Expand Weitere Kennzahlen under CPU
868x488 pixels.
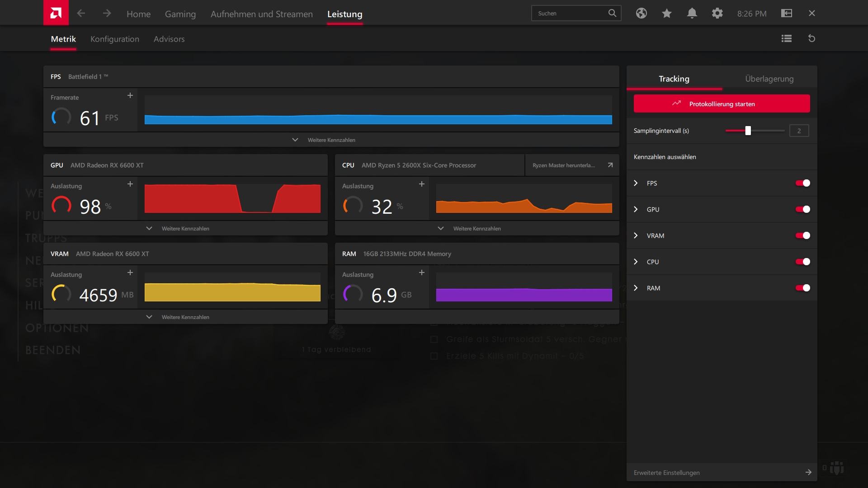(x=477, y=228)
